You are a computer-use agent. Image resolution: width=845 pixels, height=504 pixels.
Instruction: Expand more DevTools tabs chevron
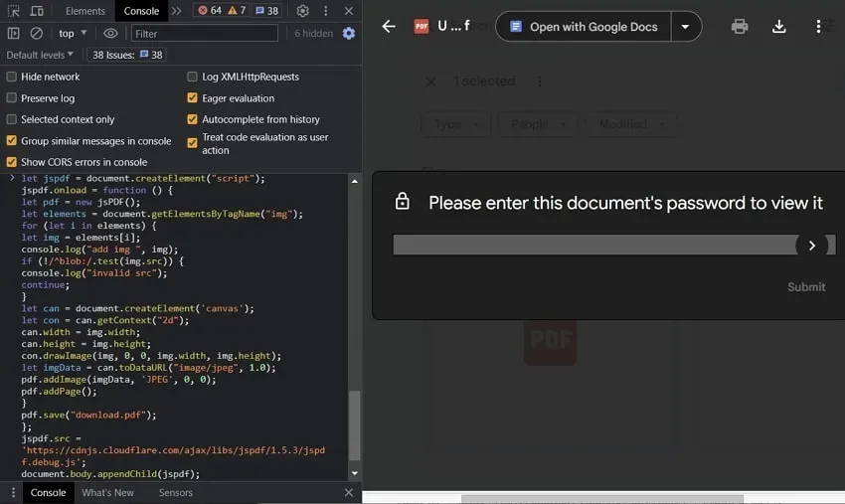[176, 11]
